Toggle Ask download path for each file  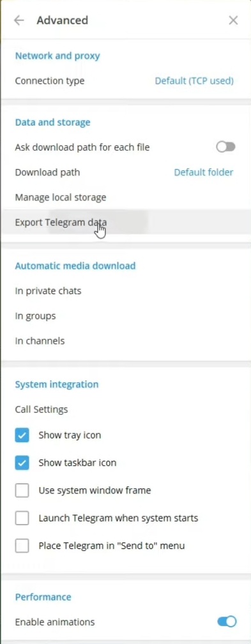(x=226, y=147)
